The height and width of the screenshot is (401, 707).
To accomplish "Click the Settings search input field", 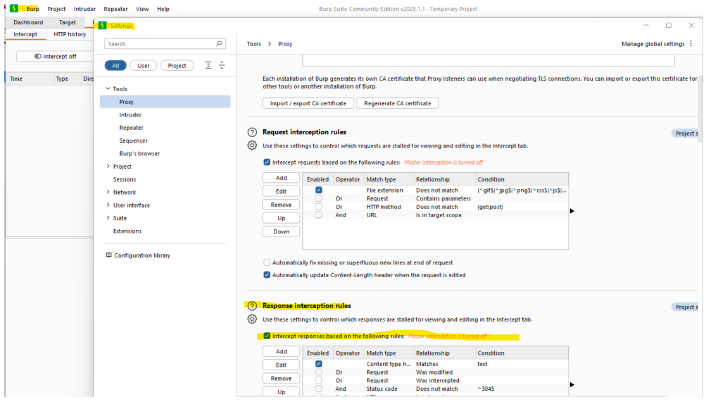I will coord(165,44).
